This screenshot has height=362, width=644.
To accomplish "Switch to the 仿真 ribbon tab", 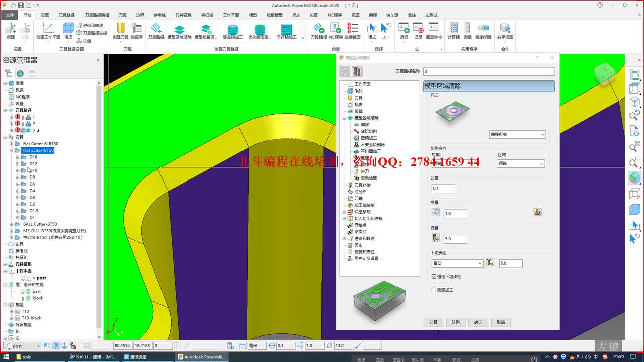I will click(313, 15).
